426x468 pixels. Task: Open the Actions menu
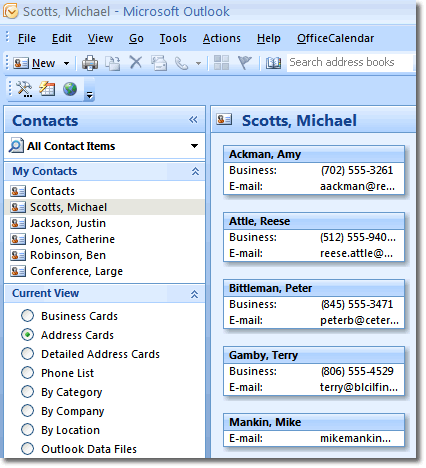pyautogui.click(x=222, y=38)
